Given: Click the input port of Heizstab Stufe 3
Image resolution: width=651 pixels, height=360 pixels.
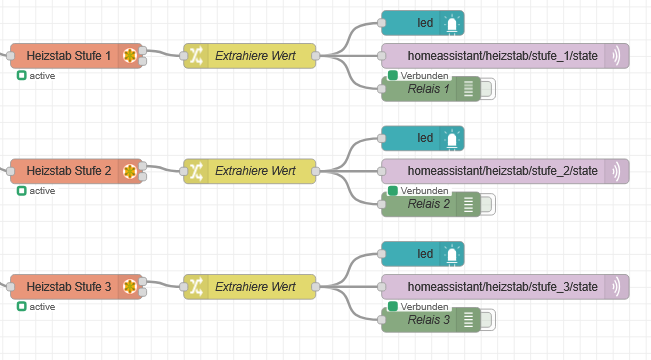Looking at the screenshot, I should pyautogui.click(x=10, y=287).
